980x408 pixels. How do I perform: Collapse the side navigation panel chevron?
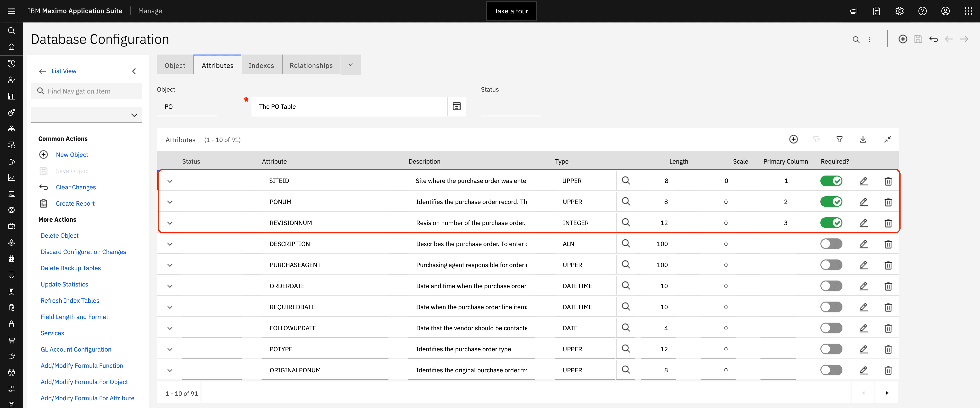tap(134, 71)
